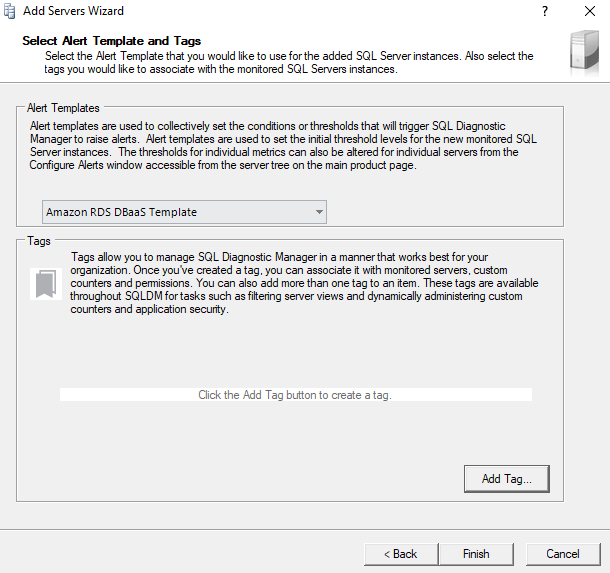Cancel the Add Servers Wizard
Viewport: 610px width, 573px height.
coord(563,553)
